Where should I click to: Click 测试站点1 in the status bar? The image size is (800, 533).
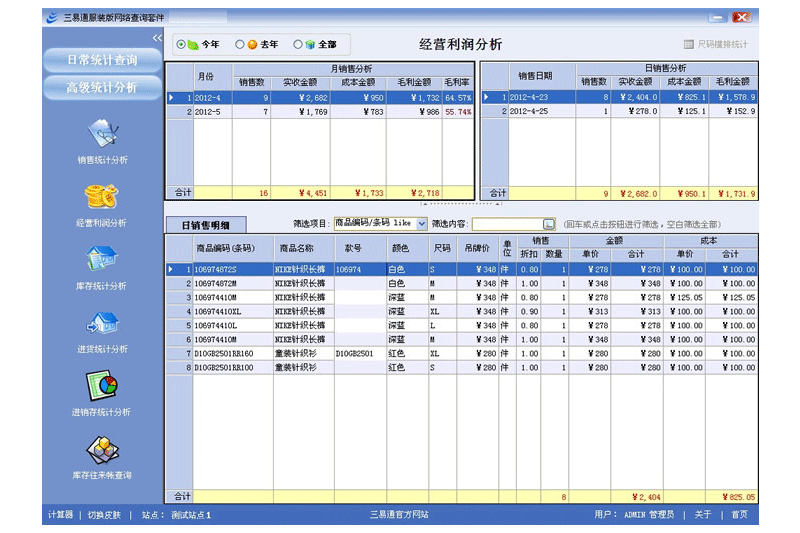pos(191,515)
